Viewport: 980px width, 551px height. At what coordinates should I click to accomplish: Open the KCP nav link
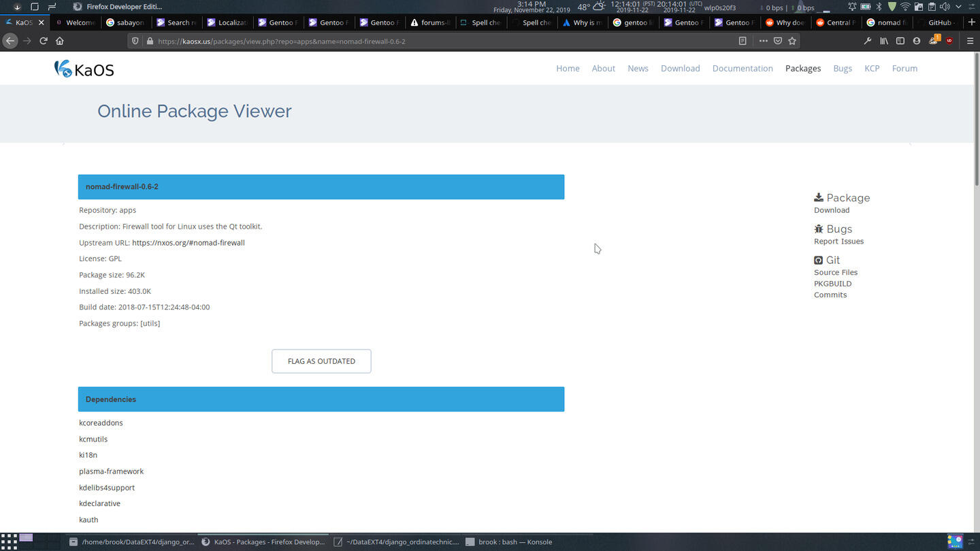click(872, 69)
